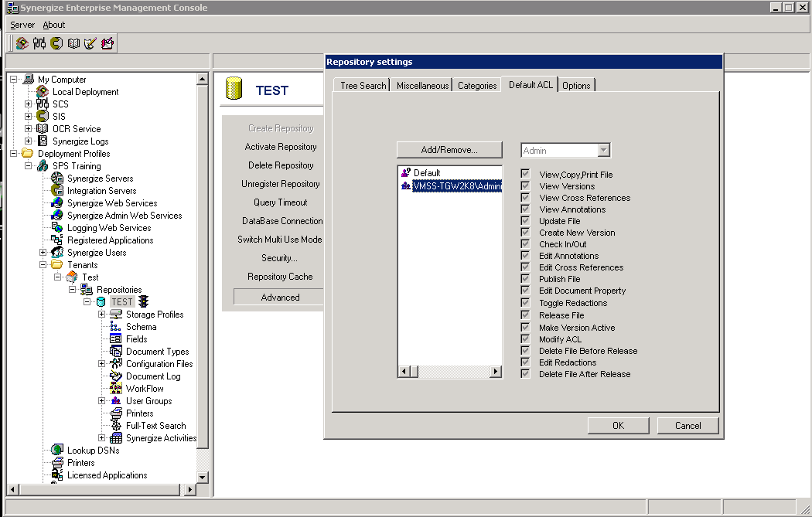Image resolution: width=812 pixels, height=517 pixels.
Task: Click the Integration Servers icon
Action: [x=57, y=191]
